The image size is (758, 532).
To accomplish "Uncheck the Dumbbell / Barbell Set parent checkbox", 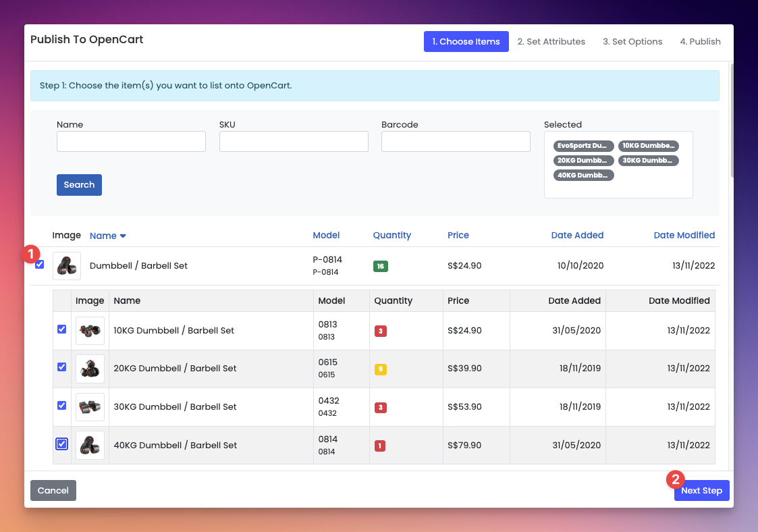I will (40, 265).
